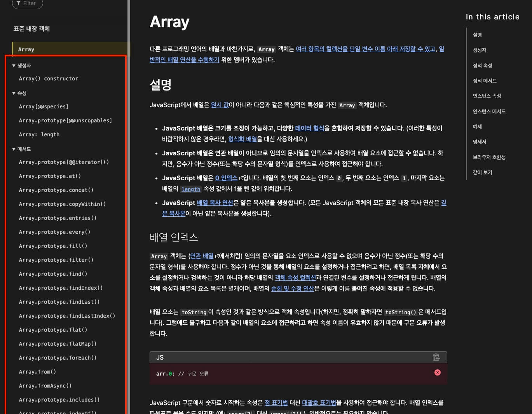Open the length property inline code link
Image resolution: width=532 pixels, height=414 pixels.
coord(191,189)
